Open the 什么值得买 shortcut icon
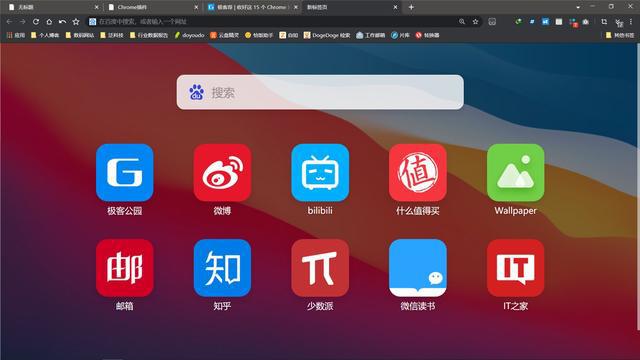 [x=418, y=172]
